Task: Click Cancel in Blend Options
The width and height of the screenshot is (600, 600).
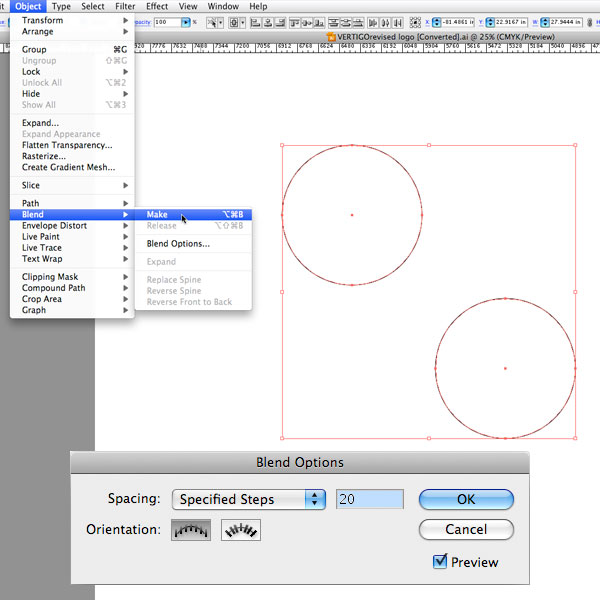Action: (x=466, y=530)
